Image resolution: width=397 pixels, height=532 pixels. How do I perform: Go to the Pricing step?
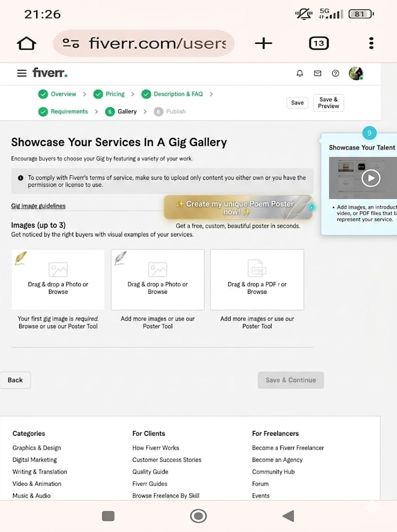point(109,94)
